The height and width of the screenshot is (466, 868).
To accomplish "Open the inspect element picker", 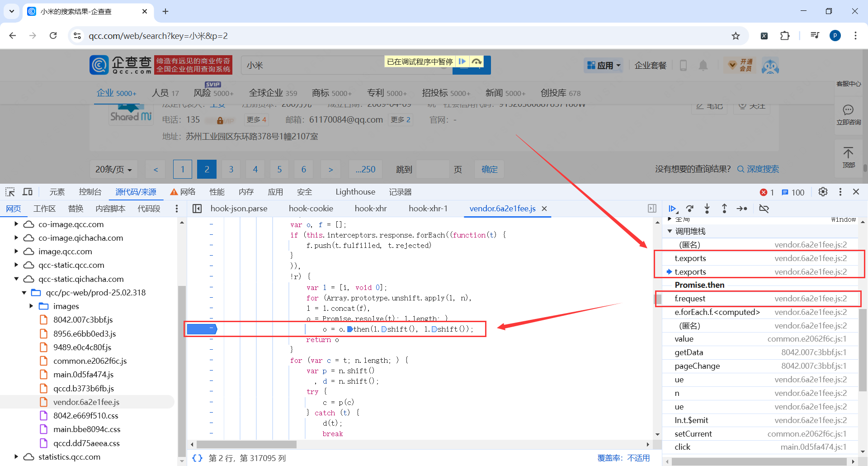I will [10, 192].
